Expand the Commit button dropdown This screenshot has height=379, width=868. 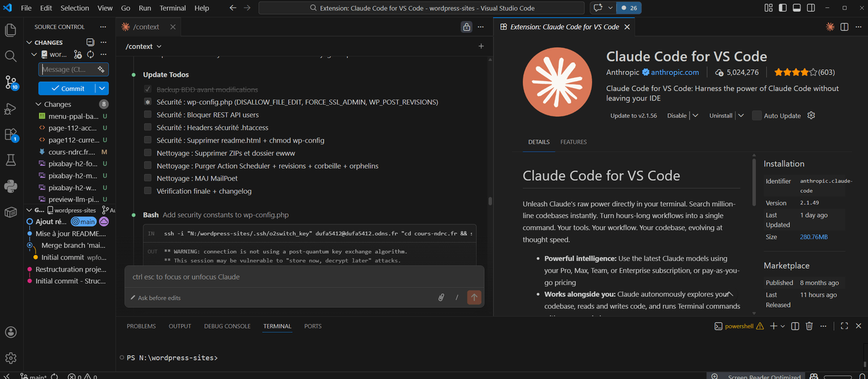click(100, 89)
